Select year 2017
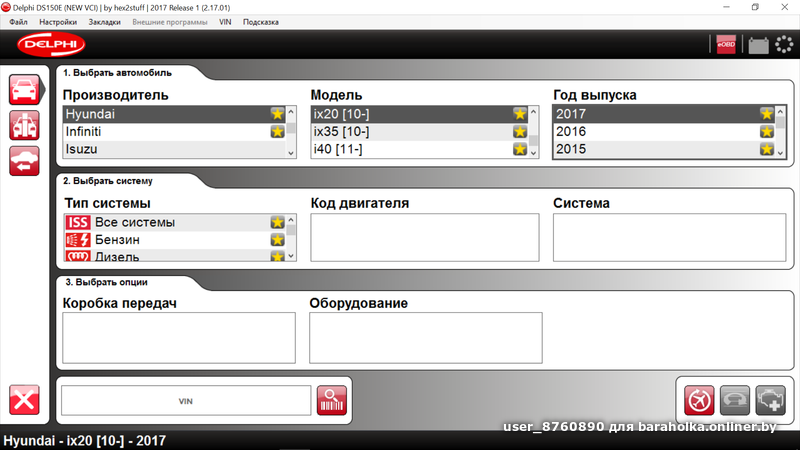This screenshot has height=450, width=800. point(664,114)
